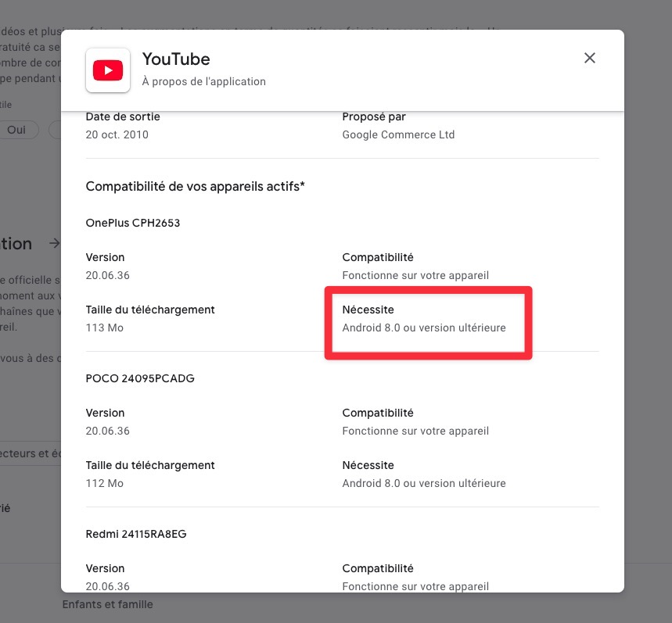Click the 112 Mo download size for POCO
Image resolution: width=672 pixels, height=623 pixels.
click(x=105, y=483)
